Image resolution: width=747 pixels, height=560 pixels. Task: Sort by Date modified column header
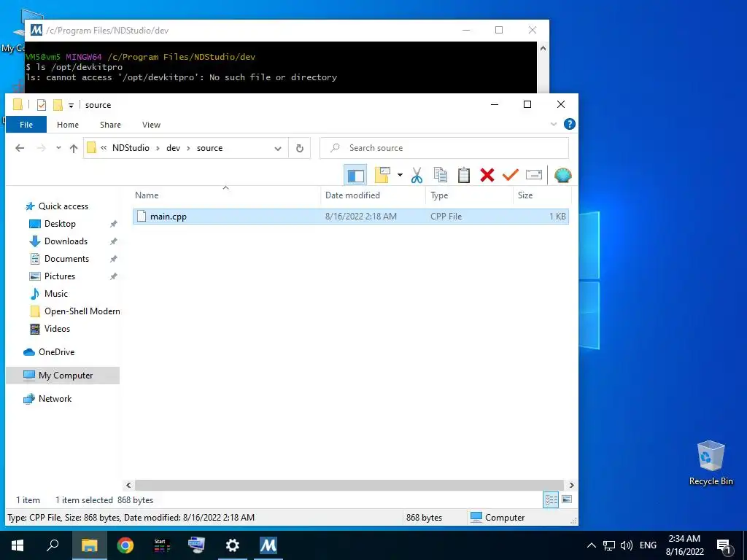click(352, 195)
